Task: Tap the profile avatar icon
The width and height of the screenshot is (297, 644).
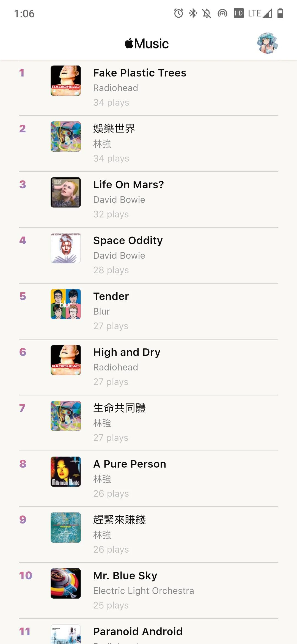Action: [x=268, y=43]
